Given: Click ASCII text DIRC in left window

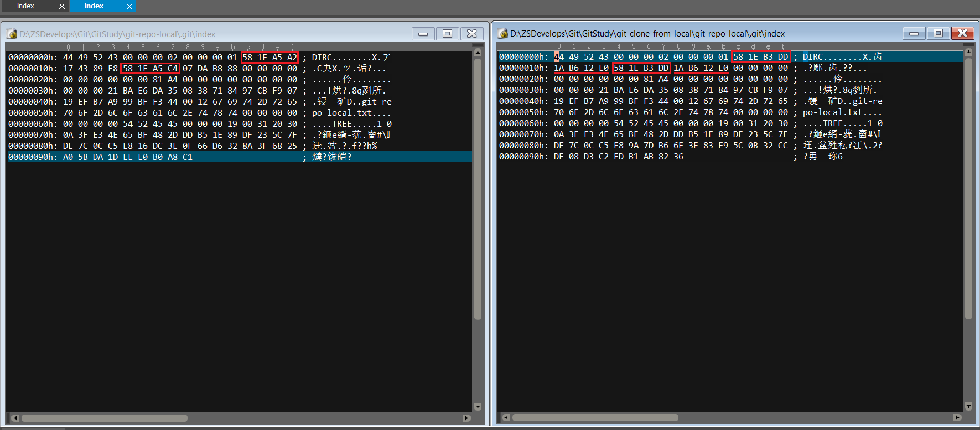Looking at the screenshot, I should point(322,58).
